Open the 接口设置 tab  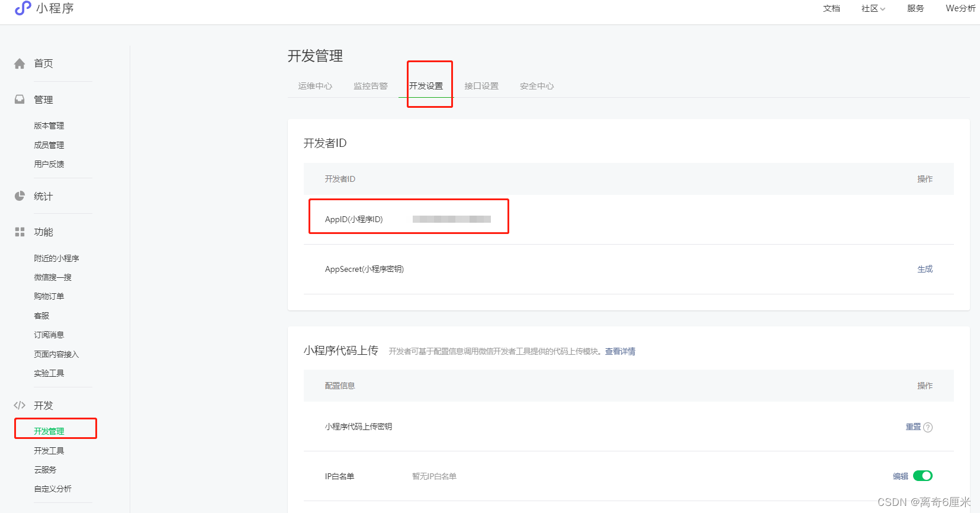pyautogui.click(x=481, y=86)
